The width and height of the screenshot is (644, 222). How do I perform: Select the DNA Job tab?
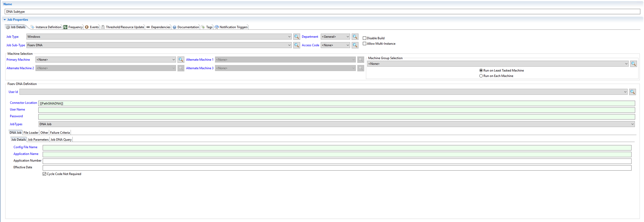coord(16,133)
